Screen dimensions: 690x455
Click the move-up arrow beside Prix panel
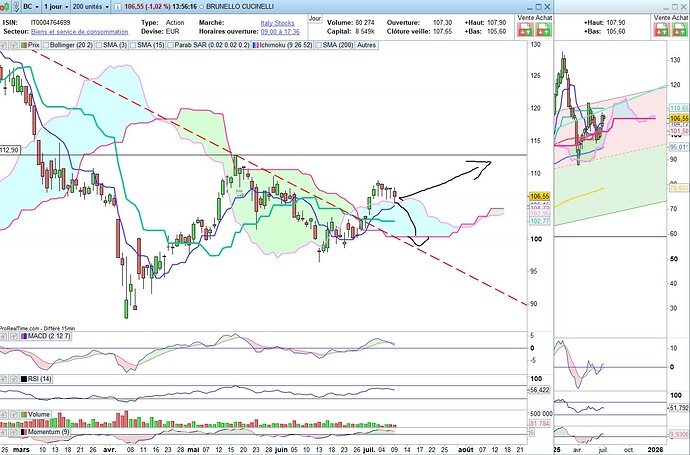14,45
